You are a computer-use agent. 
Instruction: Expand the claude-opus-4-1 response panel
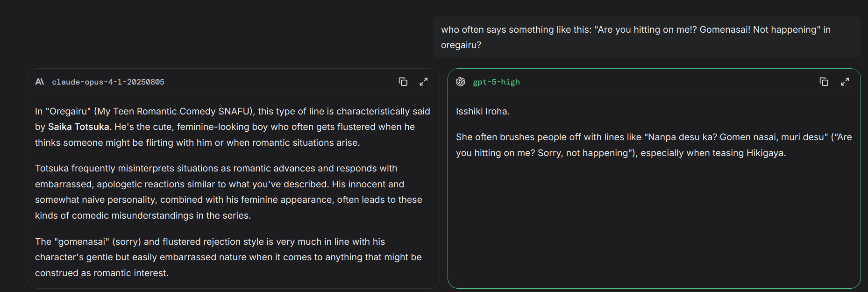tap(424, 82)
